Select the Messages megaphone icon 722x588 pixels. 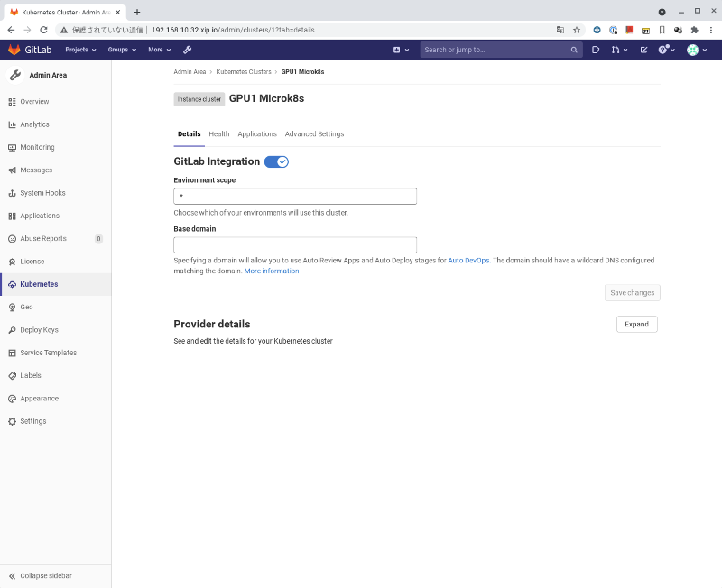[11, 170]
